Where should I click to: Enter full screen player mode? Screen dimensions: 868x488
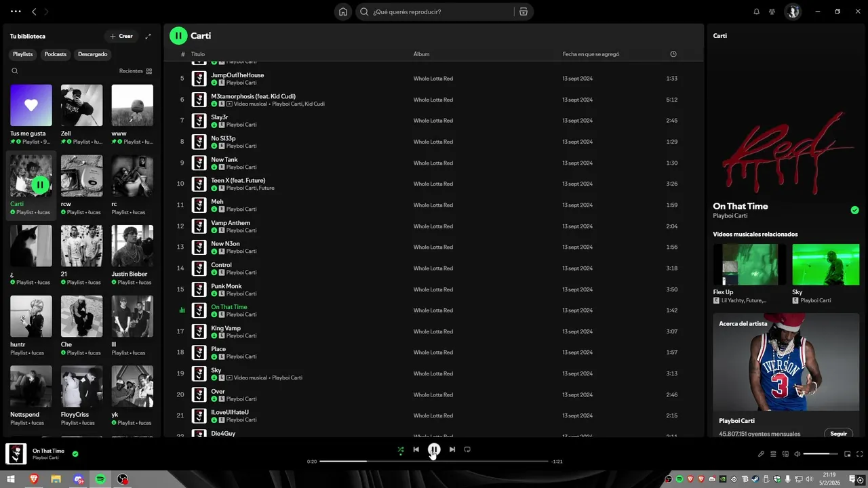(860, 454)
